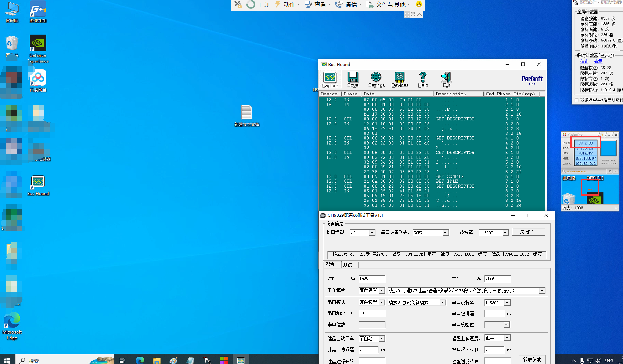Open the 主页 item on remote toolbar
The image size is (623, 364).
coord(258,4)
